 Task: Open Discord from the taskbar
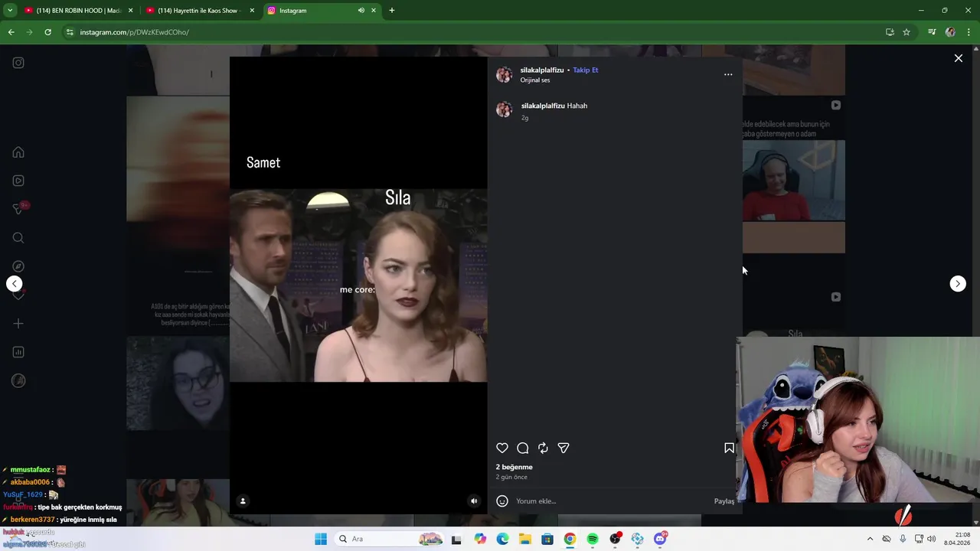(x=660, y=539)
